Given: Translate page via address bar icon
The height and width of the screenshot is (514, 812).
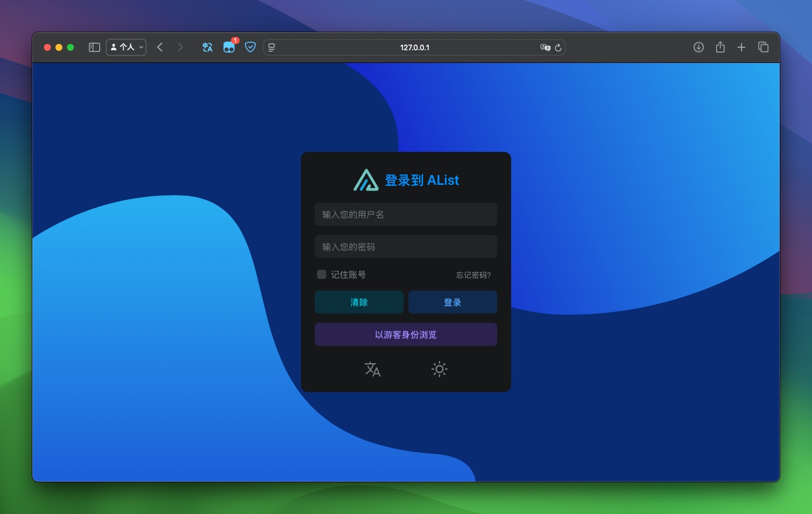Looking at the screenshot, I should [545, 47].
